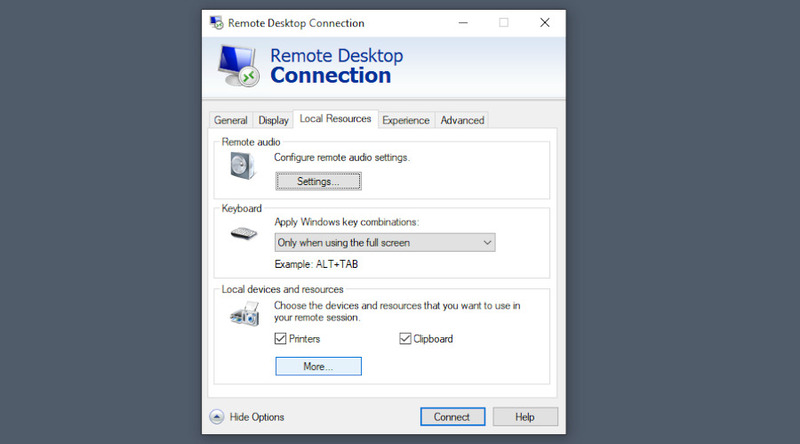
Task: Collapse options with Hide Options arrow icon
Action: tap(216, 417)
